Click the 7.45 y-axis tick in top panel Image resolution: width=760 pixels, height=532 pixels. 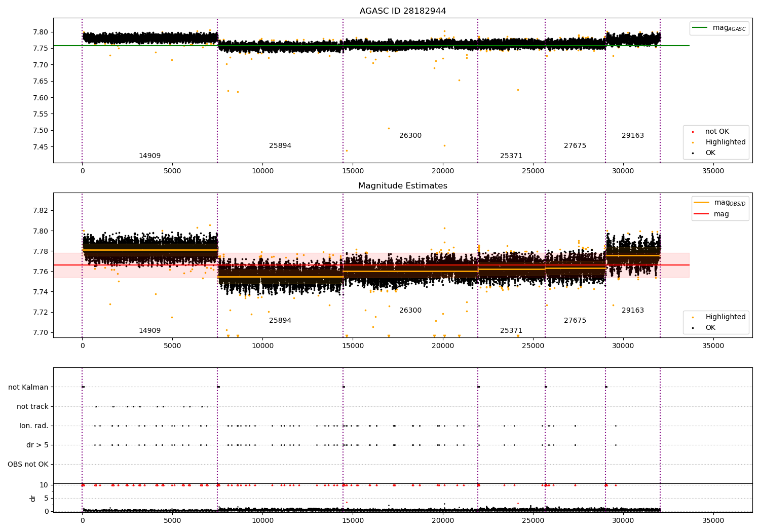[41, 147]
